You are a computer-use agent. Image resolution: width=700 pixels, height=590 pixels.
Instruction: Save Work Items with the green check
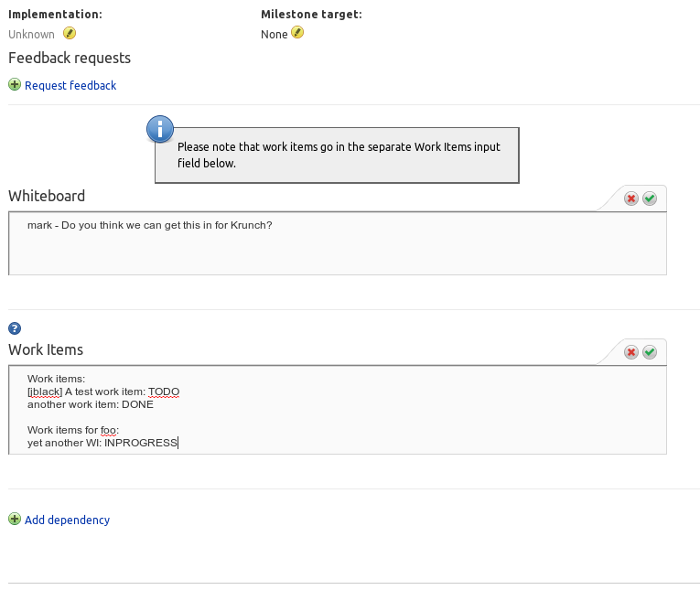[x=650, y=352]
